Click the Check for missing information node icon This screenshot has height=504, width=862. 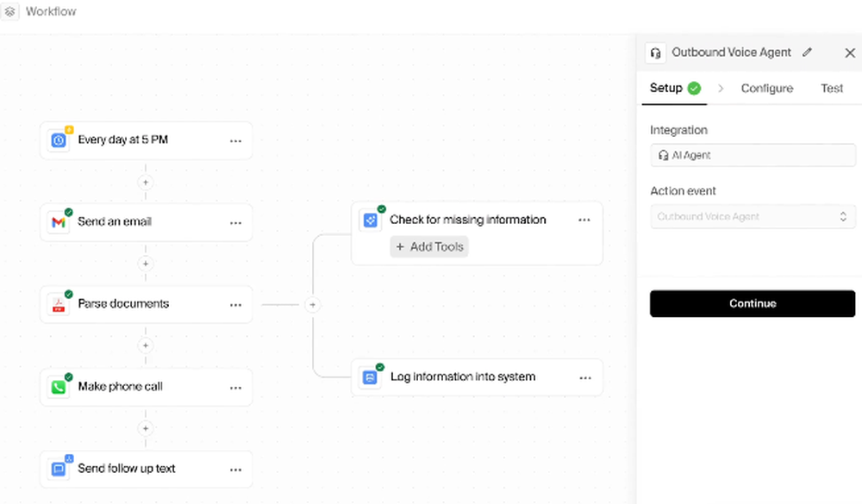371,221
